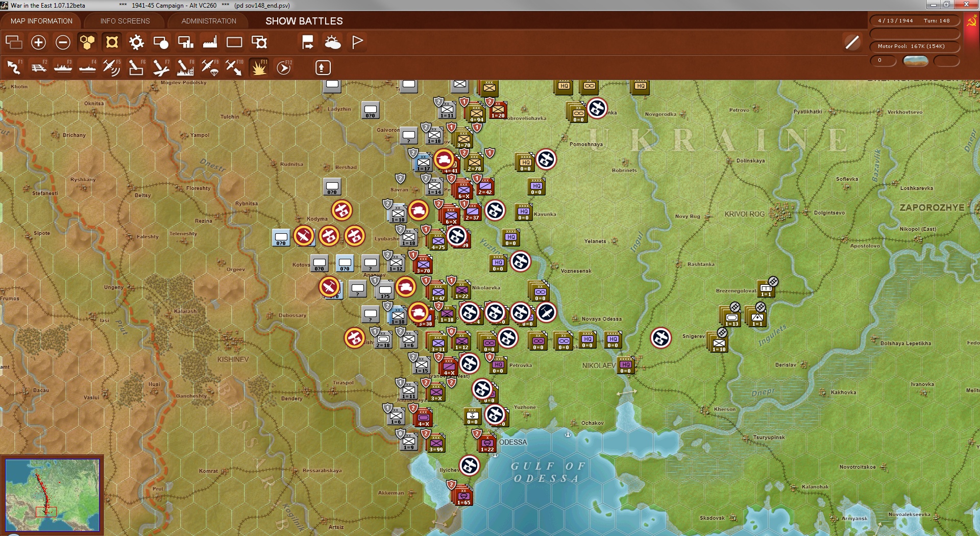Click the battle marker beside Snigirevka
The image size is (980, 536).
pyautogui.click(x=661, y=338)
